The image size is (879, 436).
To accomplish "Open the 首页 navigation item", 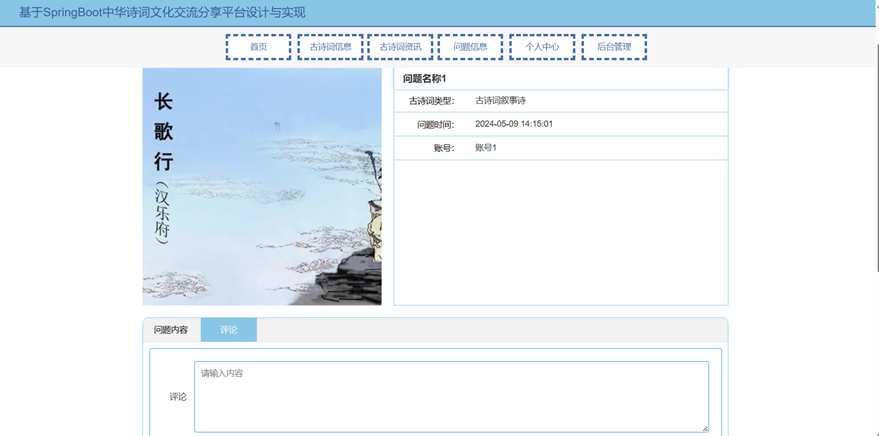I will tap(258, 47).
